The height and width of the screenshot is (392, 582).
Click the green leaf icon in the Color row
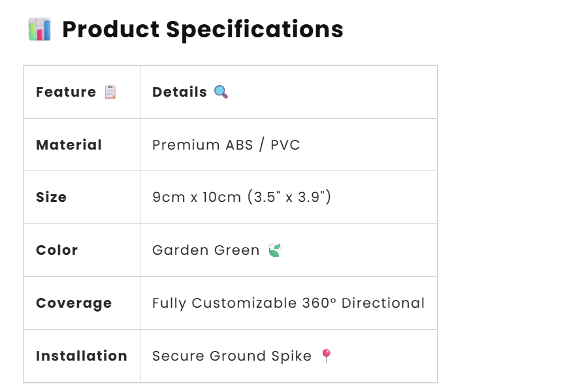274,250
